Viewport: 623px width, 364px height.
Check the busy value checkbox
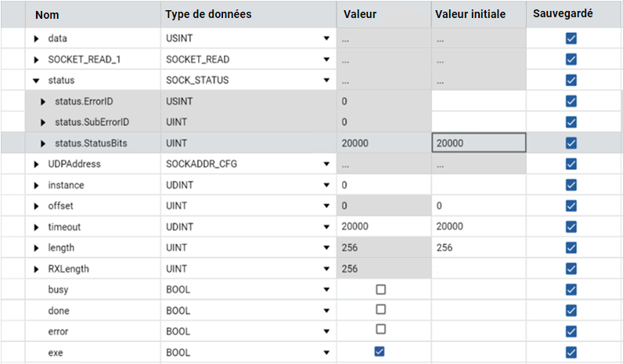pyautogui.click(x=380, y=290)
